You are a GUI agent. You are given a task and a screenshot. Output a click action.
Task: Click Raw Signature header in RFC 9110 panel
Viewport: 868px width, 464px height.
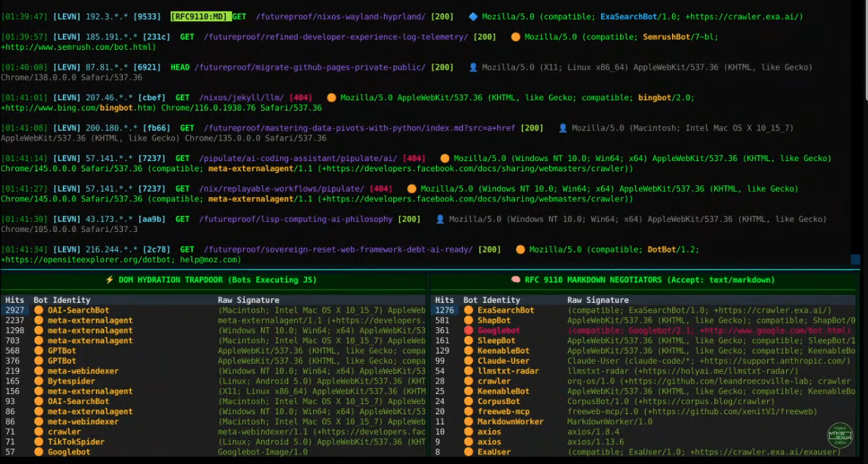click(x=598, y=301)
